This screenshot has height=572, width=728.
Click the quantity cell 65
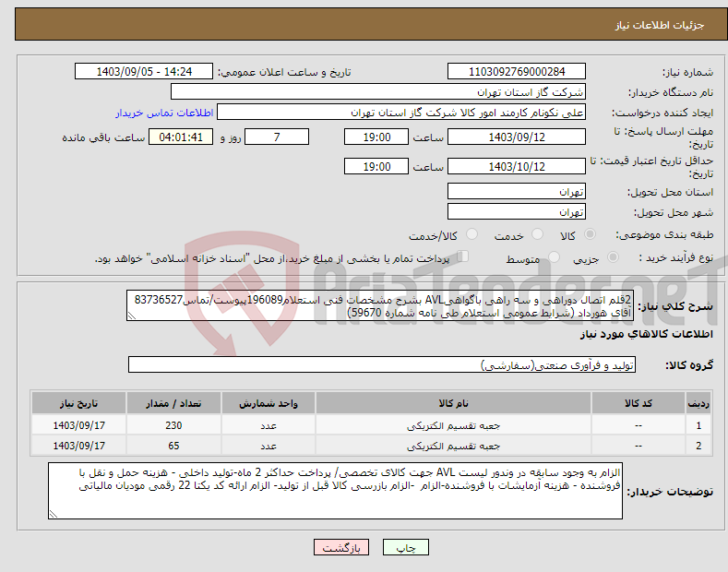[x=173, y=446]
